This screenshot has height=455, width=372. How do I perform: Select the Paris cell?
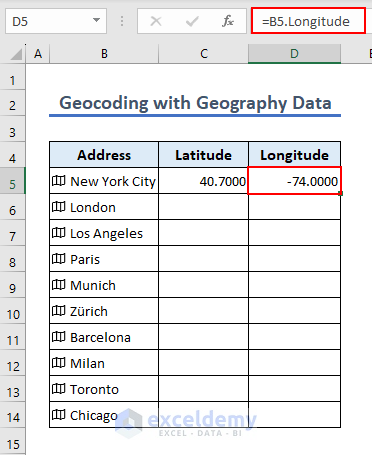pyautogui.click(x=104, y=259)
